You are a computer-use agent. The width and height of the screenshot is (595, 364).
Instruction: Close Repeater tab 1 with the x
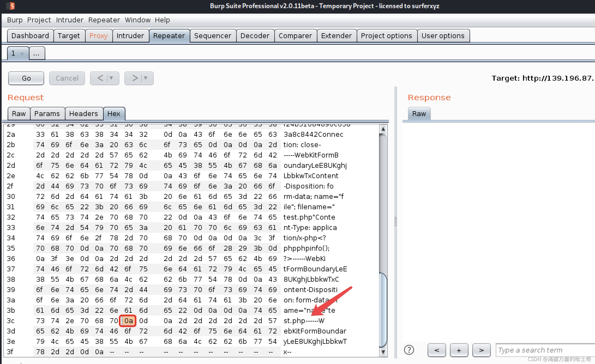click(x=22, y=54)
